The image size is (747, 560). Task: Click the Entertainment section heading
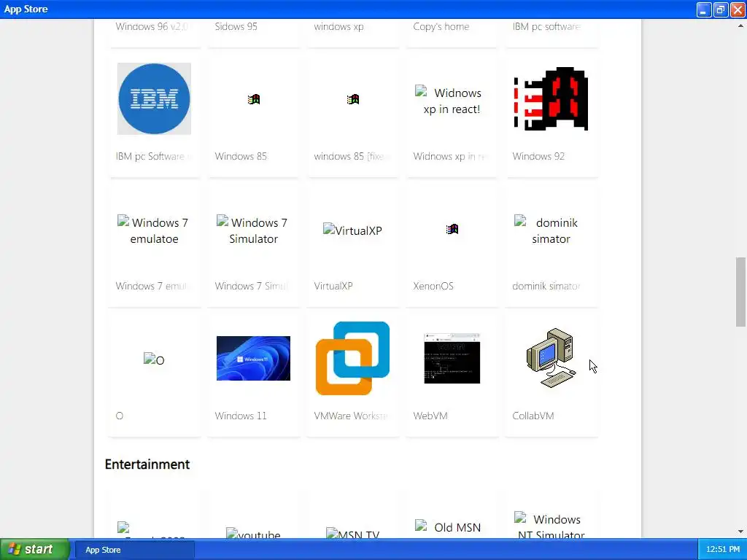pos(147,464)
